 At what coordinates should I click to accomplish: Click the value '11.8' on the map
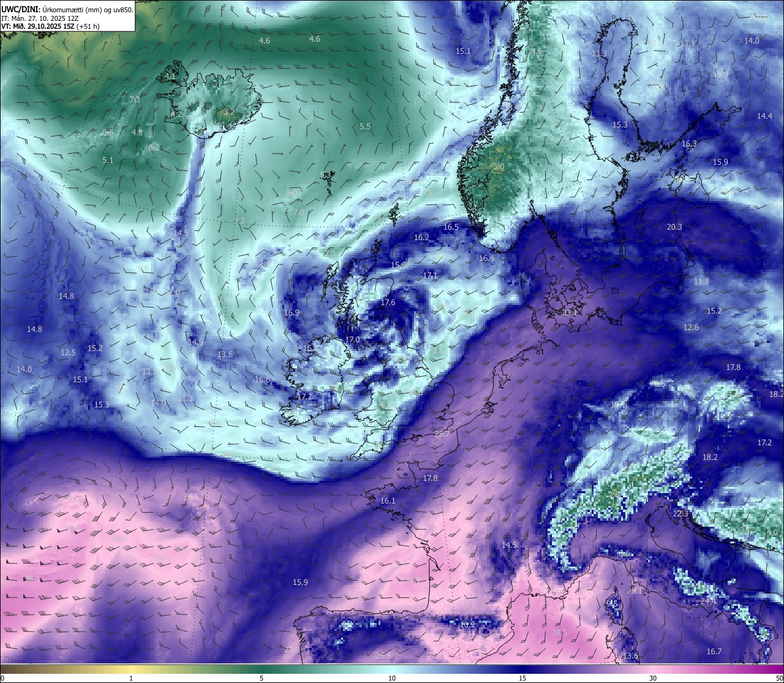pos(701,281)
